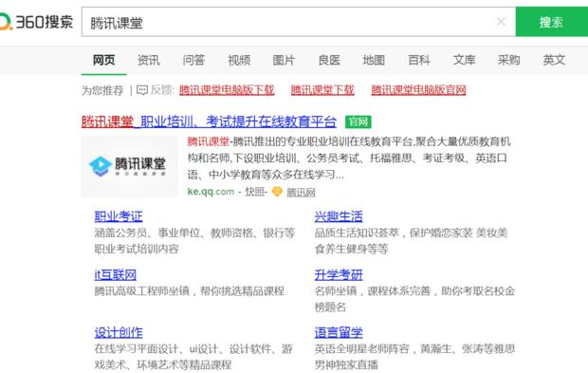Click the 为您推荐 label
Image resolution: width=588 pixels, height=373 pixels.
click(102, 90)
